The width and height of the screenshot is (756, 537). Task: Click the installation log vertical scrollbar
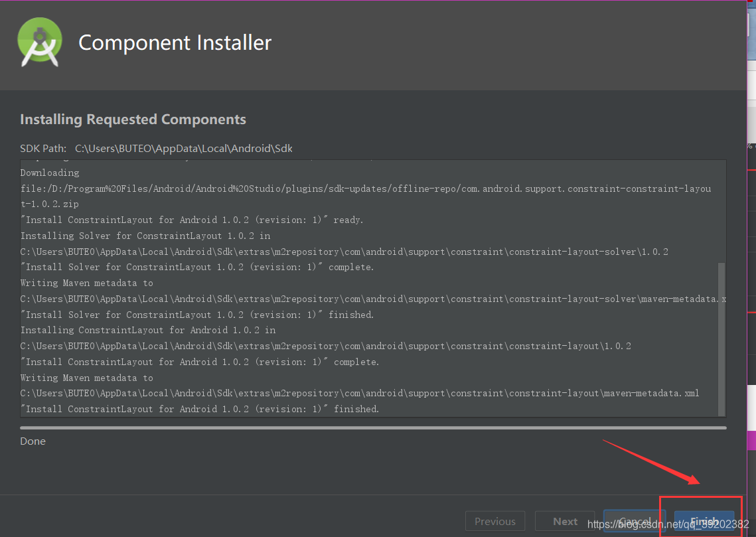tap(721, 339)
